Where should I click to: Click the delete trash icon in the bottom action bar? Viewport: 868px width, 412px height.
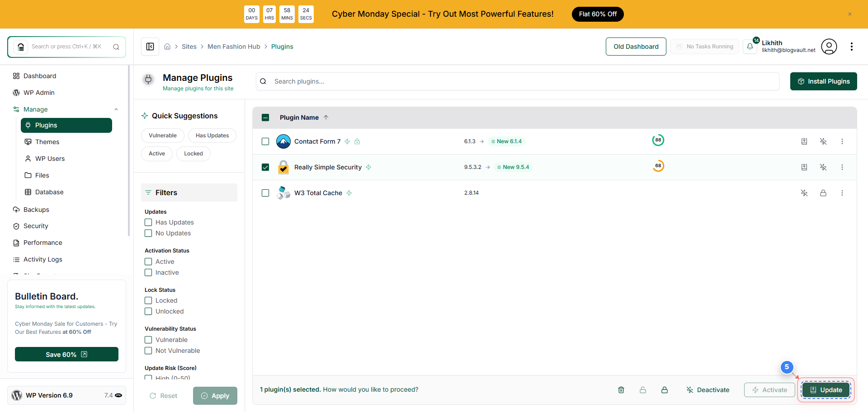point(621,389)
